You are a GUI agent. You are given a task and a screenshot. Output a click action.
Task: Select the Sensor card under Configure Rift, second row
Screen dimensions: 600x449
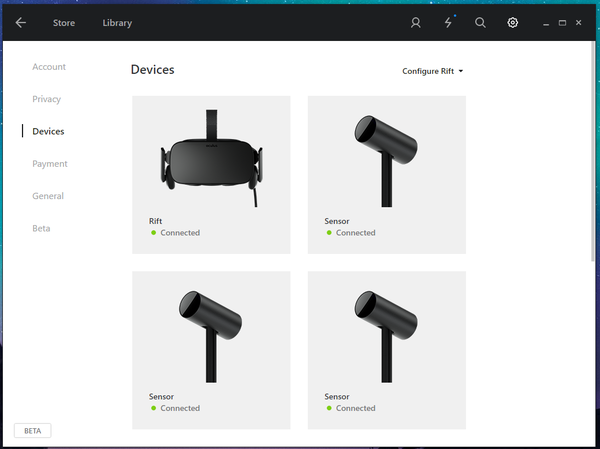(387, 350)
